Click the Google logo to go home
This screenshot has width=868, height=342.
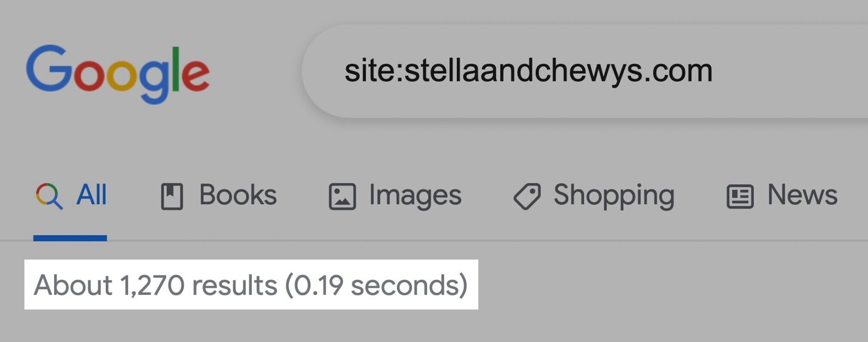(118, 74)
